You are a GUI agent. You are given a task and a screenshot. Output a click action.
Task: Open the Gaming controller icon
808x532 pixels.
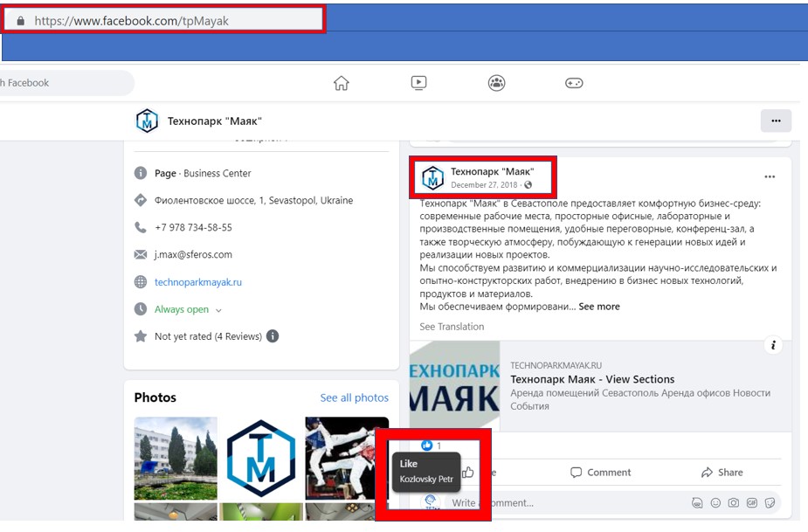tap(574, 83)
